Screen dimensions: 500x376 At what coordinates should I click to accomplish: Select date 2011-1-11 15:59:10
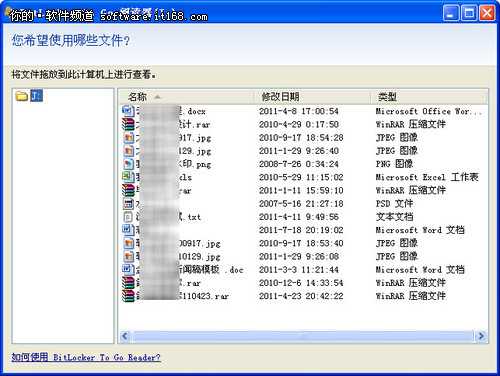pyautogui.click(x=301, y=190)
